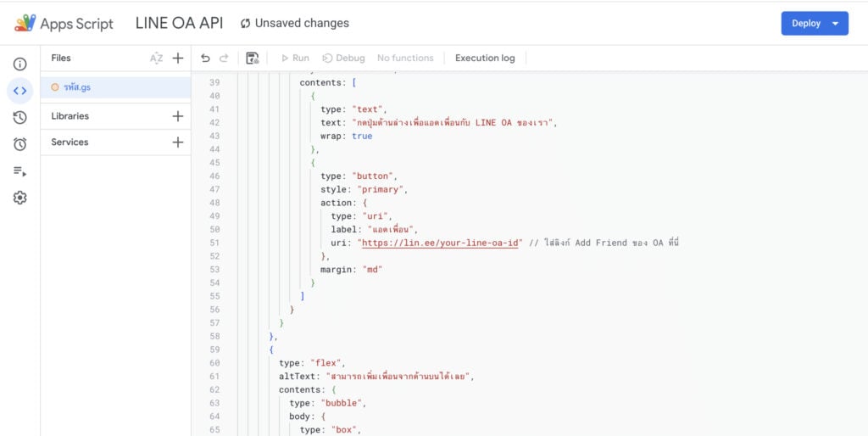
Task: Select the รหัส.gs file
Action: [115, 87]
